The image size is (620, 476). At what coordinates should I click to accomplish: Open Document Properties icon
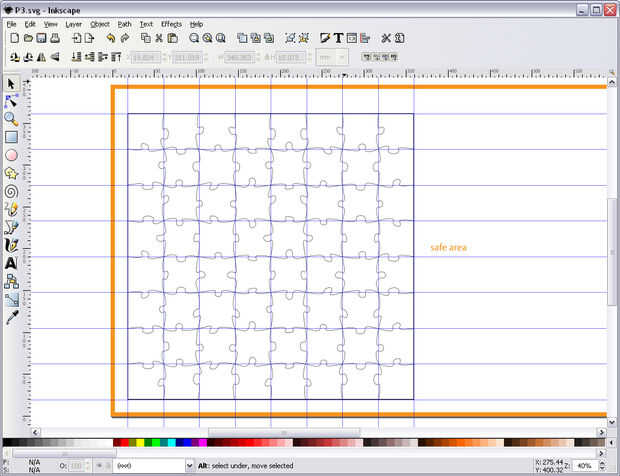(399, 38)
